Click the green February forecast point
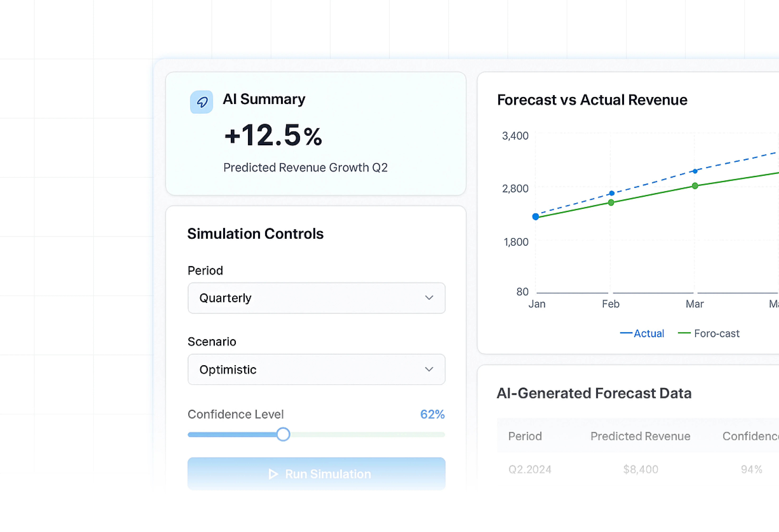This screenshot has height=532, width=779. 611,202
